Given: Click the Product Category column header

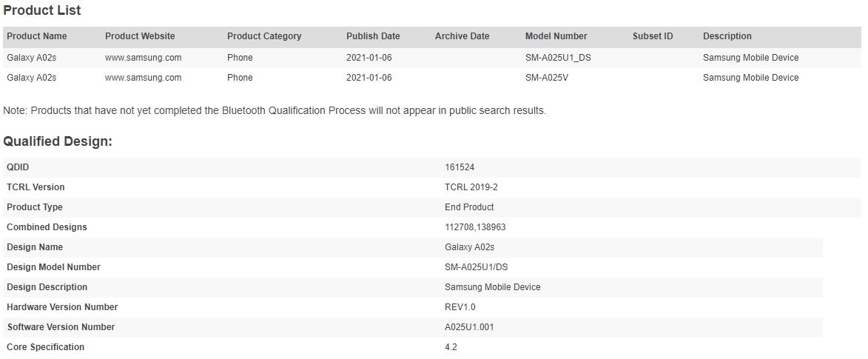Looking at the screenshot, I should 264,36.
